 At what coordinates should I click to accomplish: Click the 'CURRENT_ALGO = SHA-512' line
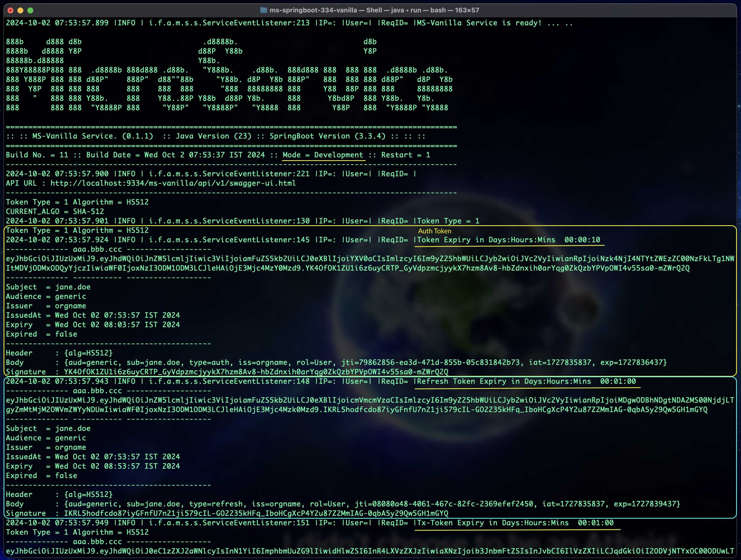click(55, 211)
